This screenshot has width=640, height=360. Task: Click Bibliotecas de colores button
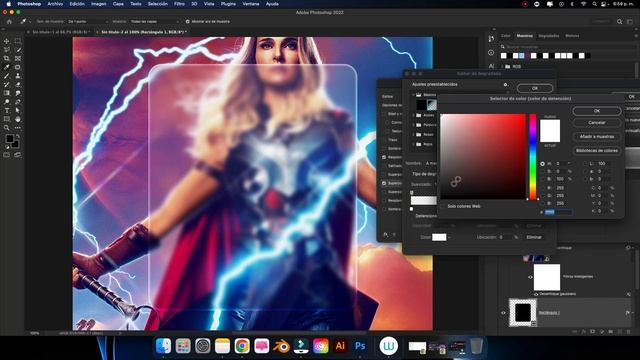597,151
